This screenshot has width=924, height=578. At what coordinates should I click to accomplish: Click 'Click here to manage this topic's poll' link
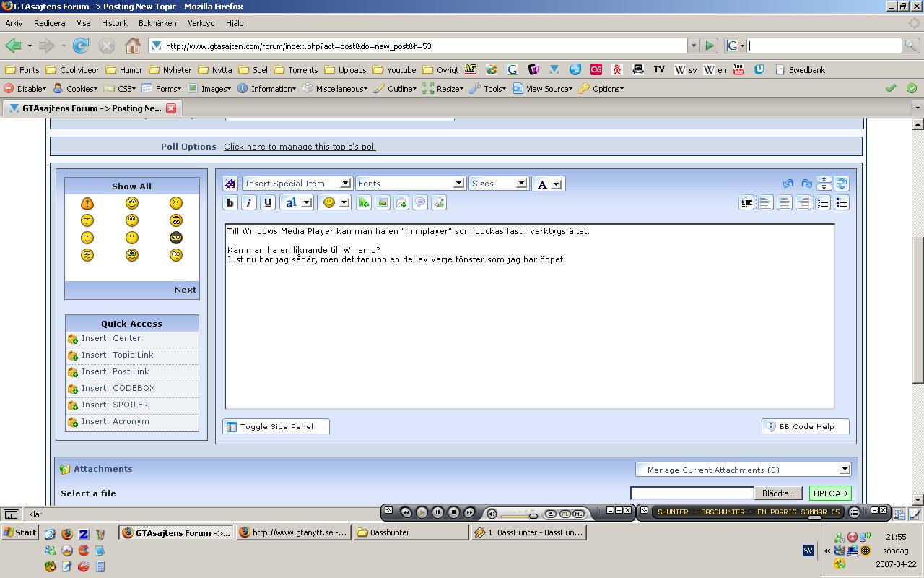(300, 147)
